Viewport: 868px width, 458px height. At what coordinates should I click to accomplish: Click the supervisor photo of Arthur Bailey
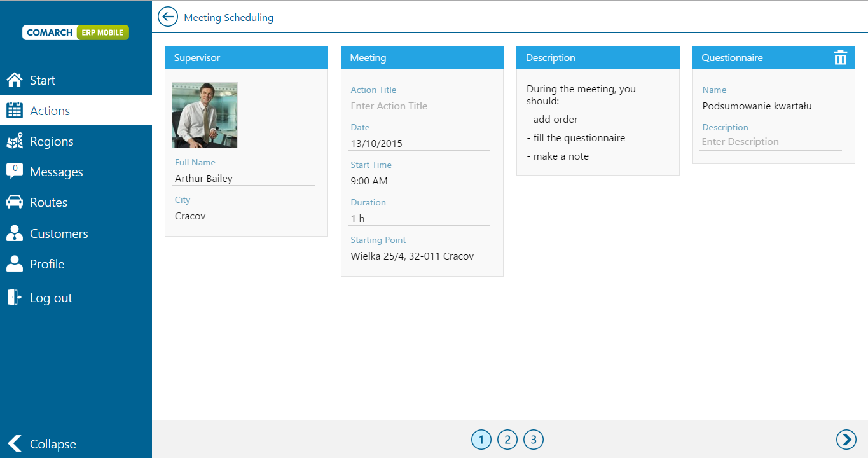click(205, 115)
